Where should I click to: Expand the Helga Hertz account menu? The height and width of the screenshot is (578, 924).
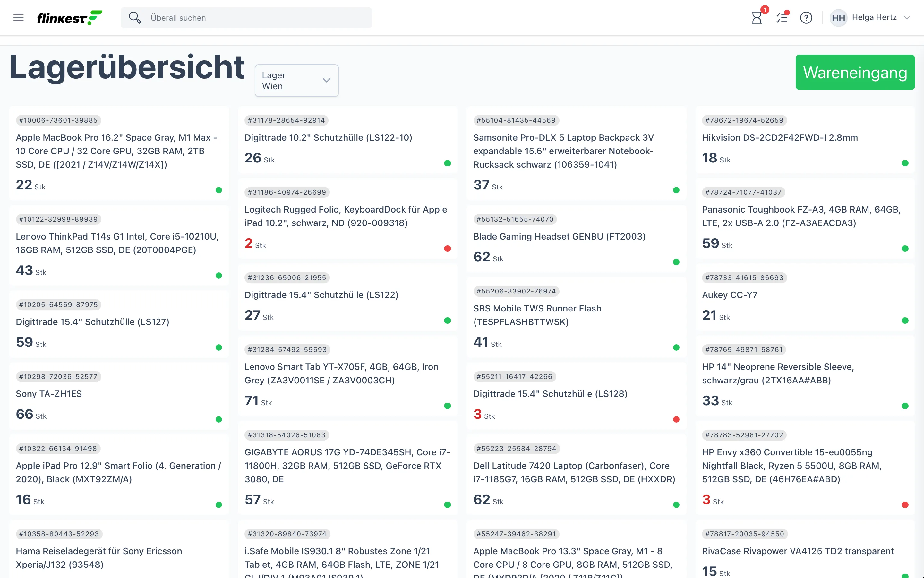pyautogui.click(x=907, y=18)
